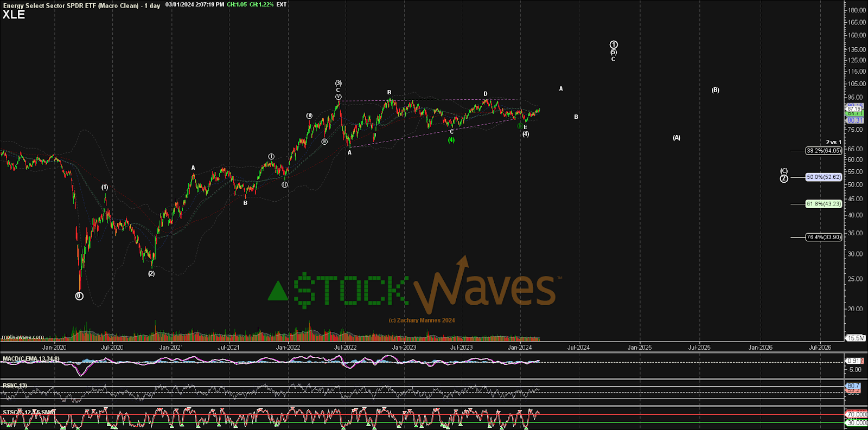Select the 61.8%(43.23) Fibonacci level tag
The width and height of the screenshot is (868, 430).
[824, 204]
